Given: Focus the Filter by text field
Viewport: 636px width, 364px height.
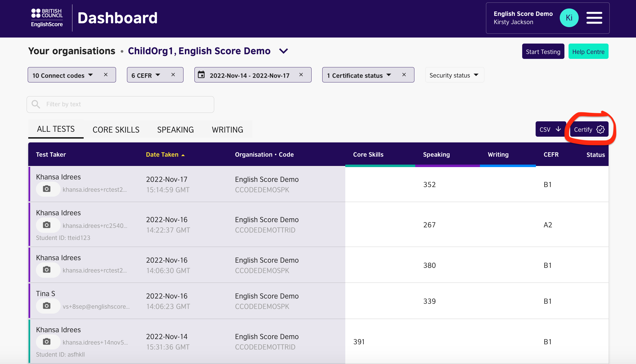Looking at the screenshot, I should [x=120, y=104].
